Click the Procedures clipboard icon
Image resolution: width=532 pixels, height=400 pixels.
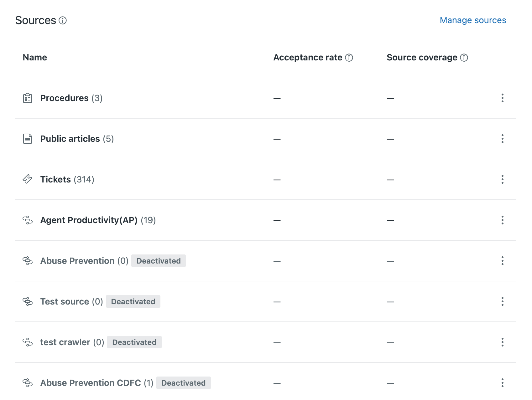click(28, 98)
